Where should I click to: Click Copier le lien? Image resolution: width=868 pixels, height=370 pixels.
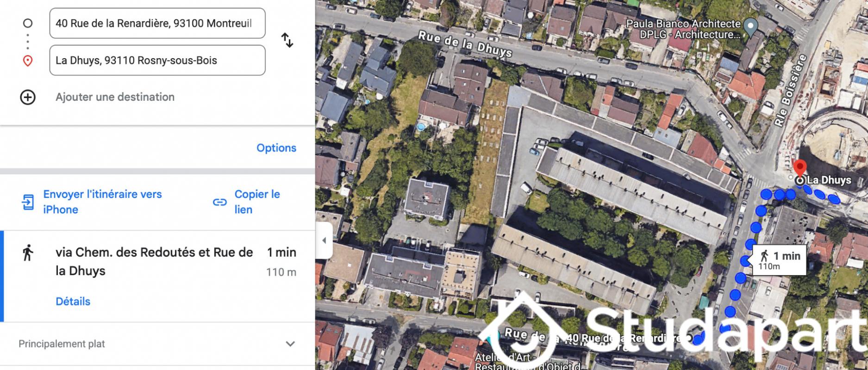(x=257, y=202)
